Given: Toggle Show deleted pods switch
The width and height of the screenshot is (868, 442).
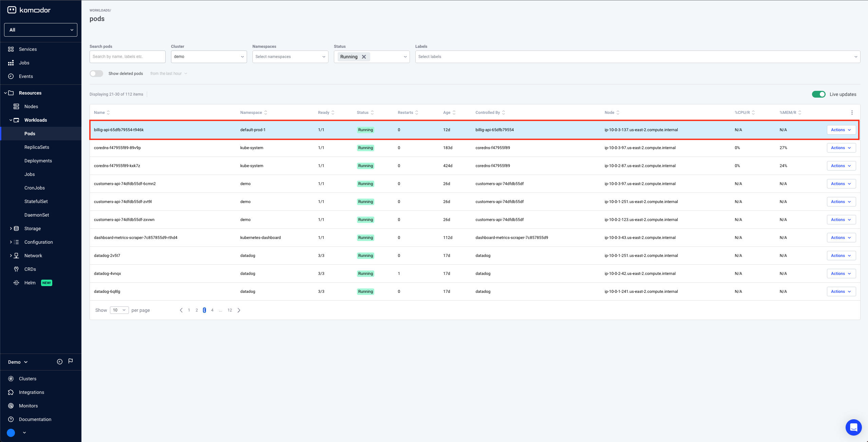Looking at the screenshot, I should click(x=96, y=74).
